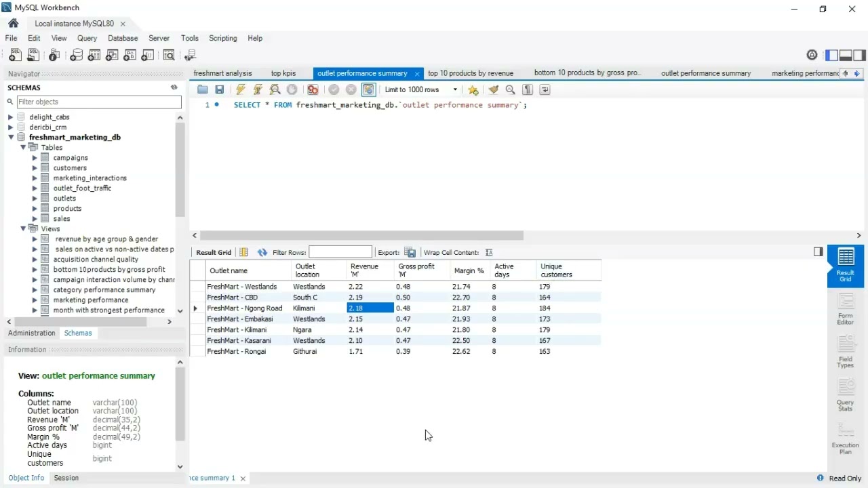Create a new view using the toolbar icon
The image size is (868, 488).
(112, 56)
